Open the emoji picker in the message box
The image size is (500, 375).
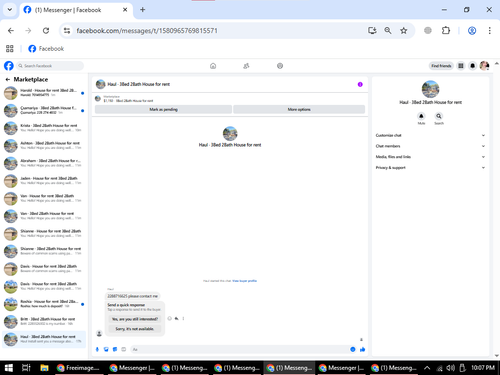click(353, 349)
